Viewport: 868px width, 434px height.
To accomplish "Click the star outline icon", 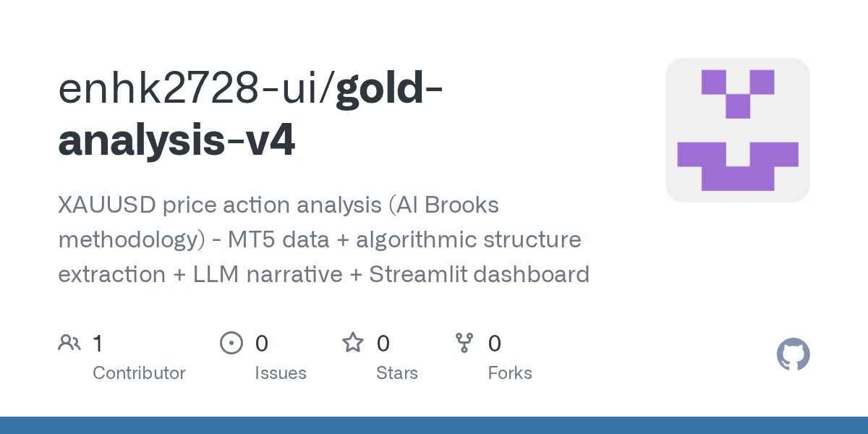I will click(353, 342).
